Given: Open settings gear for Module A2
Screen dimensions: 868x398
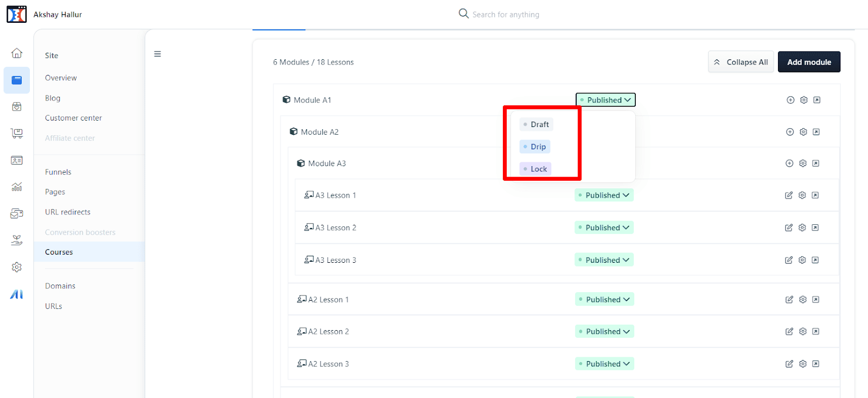Looking at the screenshot, I should click(803, 132).
